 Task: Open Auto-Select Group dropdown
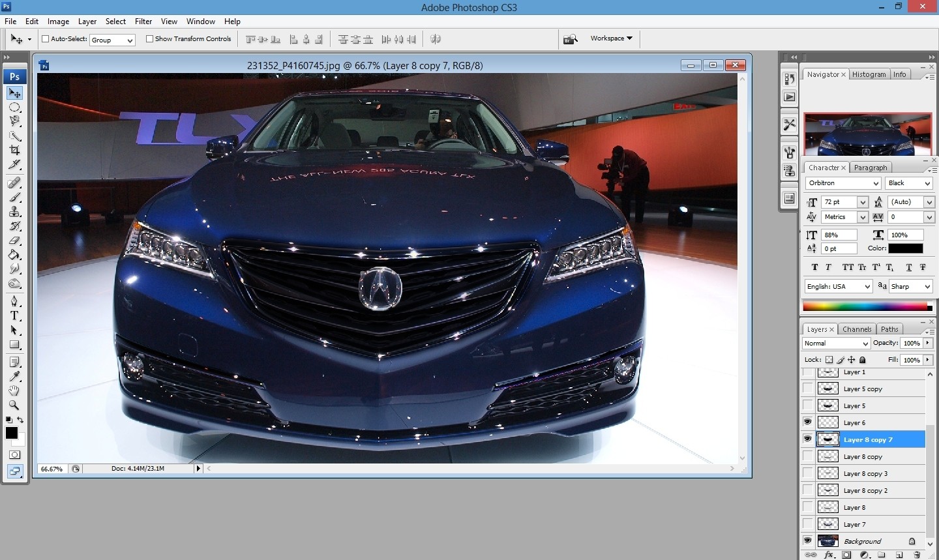pos(112,40)
